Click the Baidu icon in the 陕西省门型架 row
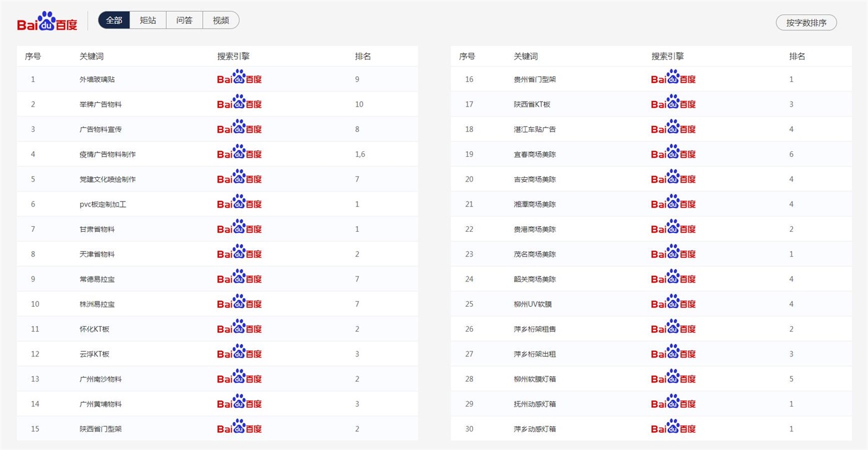The height and width of the screenshot is (450, 868). 239,428
